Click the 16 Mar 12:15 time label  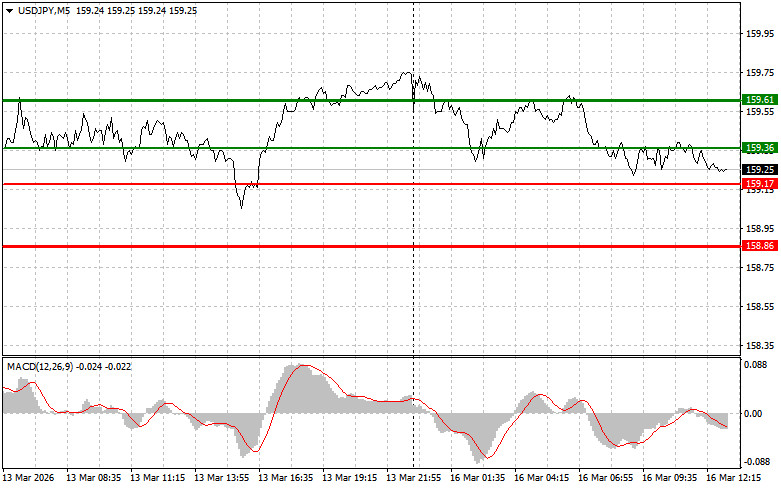734,478
